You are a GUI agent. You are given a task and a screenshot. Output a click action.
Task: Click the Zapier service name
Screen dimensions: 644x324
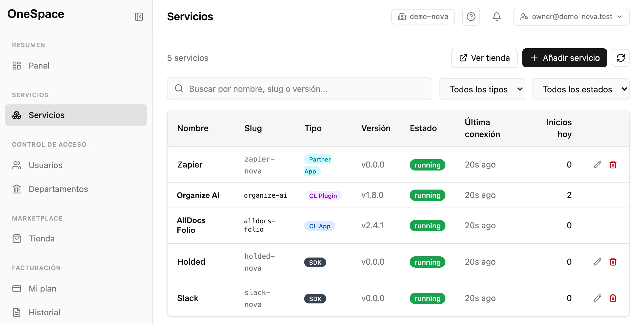(190, 165)
